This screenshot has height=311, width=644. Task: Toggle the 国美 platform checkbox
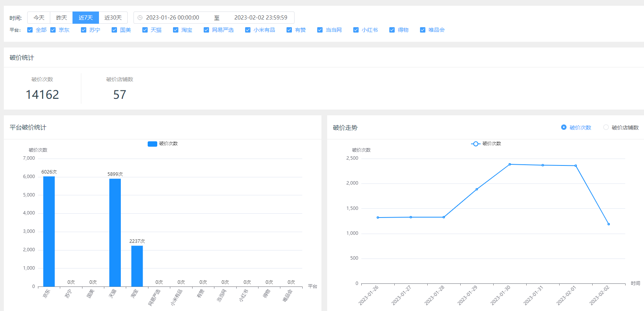[114, 30]
